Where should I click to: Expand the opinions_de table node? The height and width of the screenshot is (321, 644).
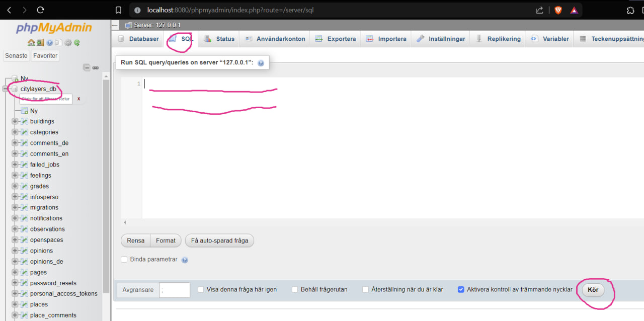click(x=15, y=262)
